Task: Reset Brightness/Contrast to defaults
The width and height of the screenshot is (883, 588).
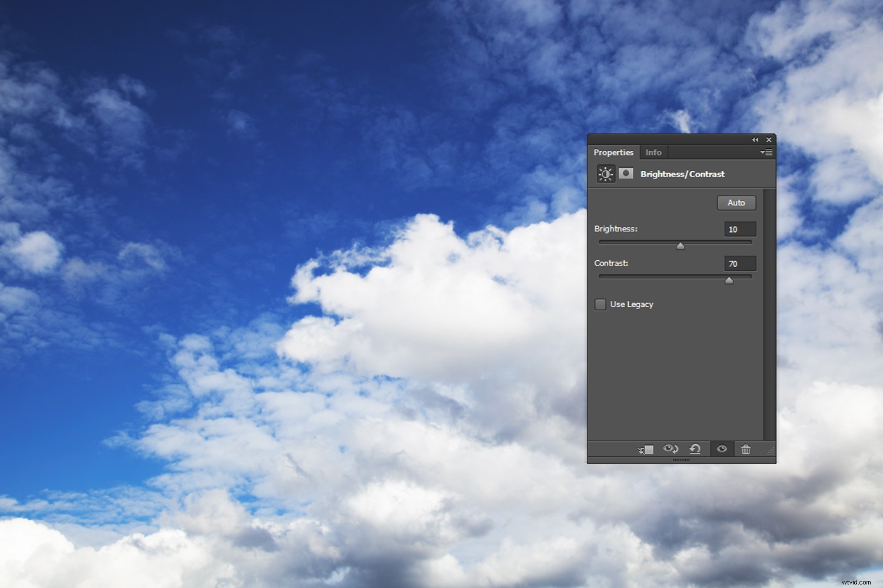Action: (x=695, y=449)
